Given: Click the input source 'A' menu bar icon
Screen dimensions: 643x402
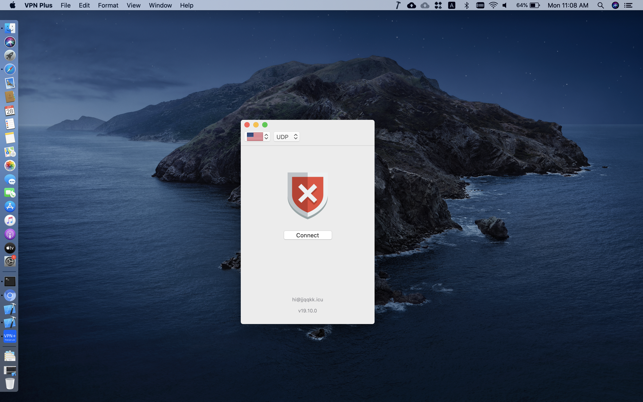Looking at the screenshot, I should tap(451, 5).
